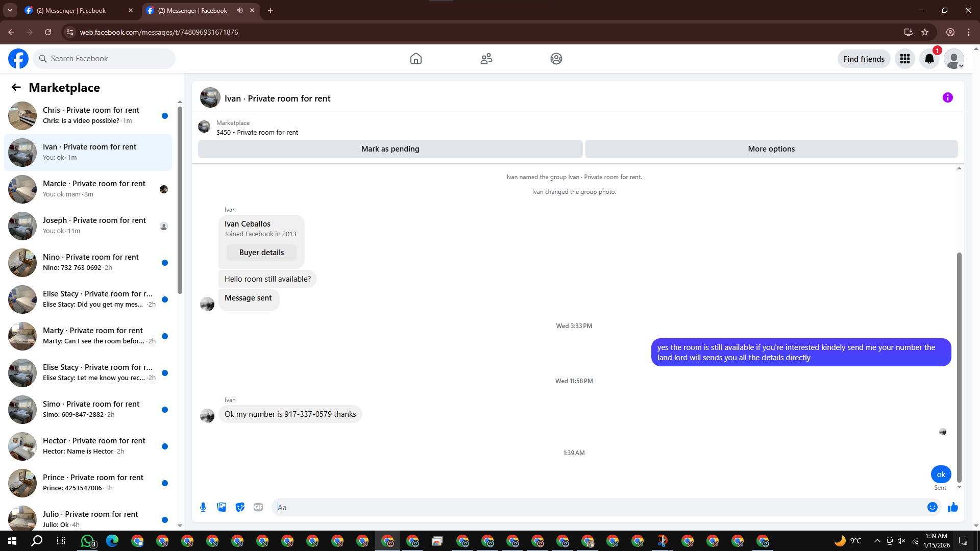Focus the message input field
The image size is (980, 551).
coord(597,507)
